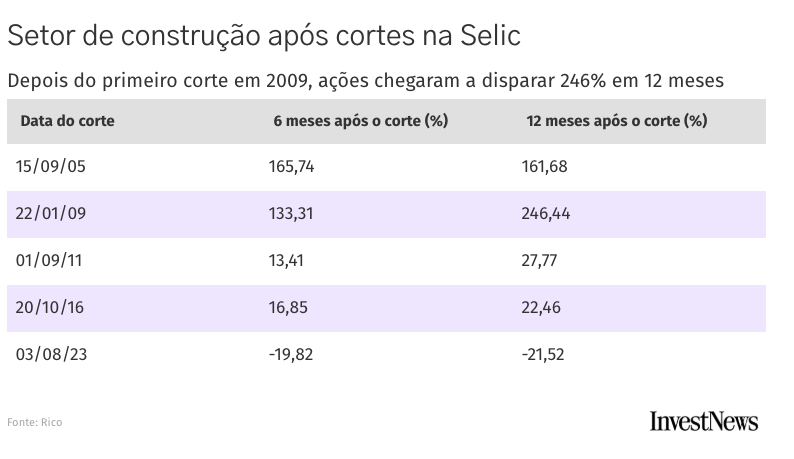
Task: Select the 22/01/09 date cell
Action: pyautogui.click(x=51, y=214)
